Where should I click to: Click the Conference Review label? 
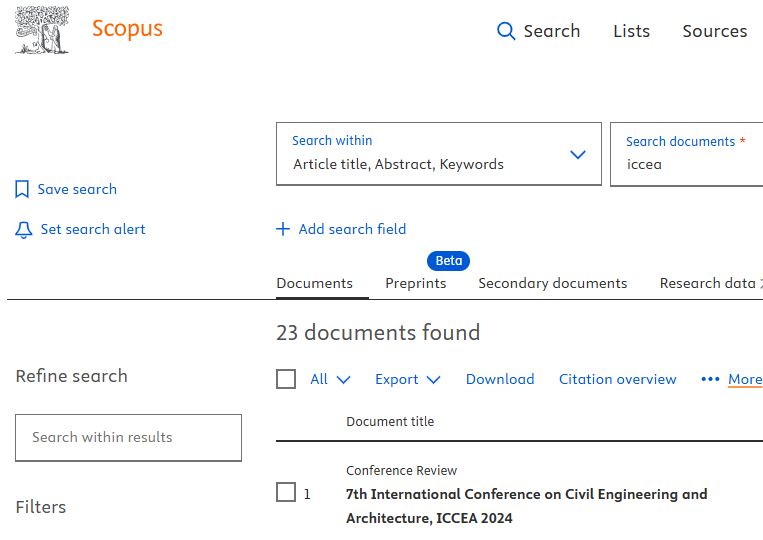coord(401,470)
